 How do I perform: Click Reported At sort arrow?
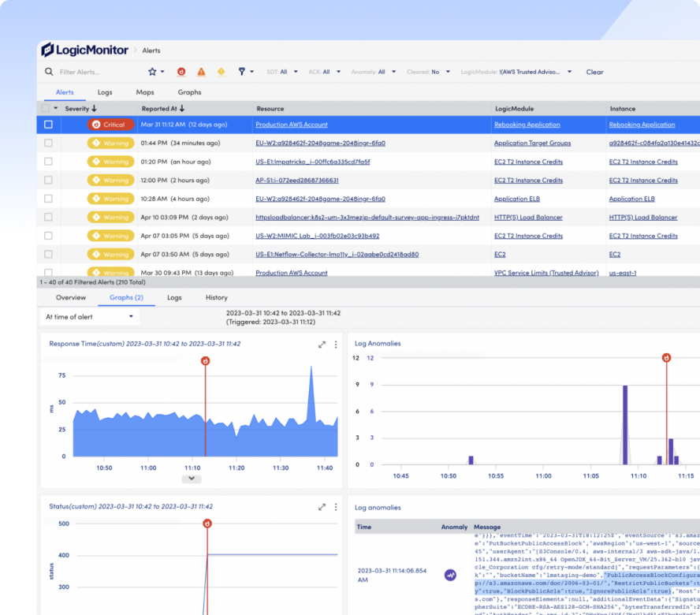point(182,109)
